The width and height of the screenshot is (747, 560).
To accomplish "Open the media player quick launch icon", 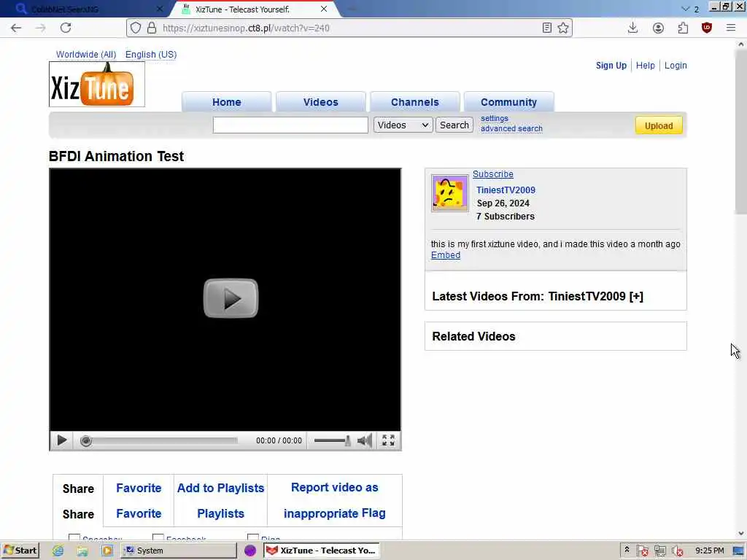I will pos(107,551).
